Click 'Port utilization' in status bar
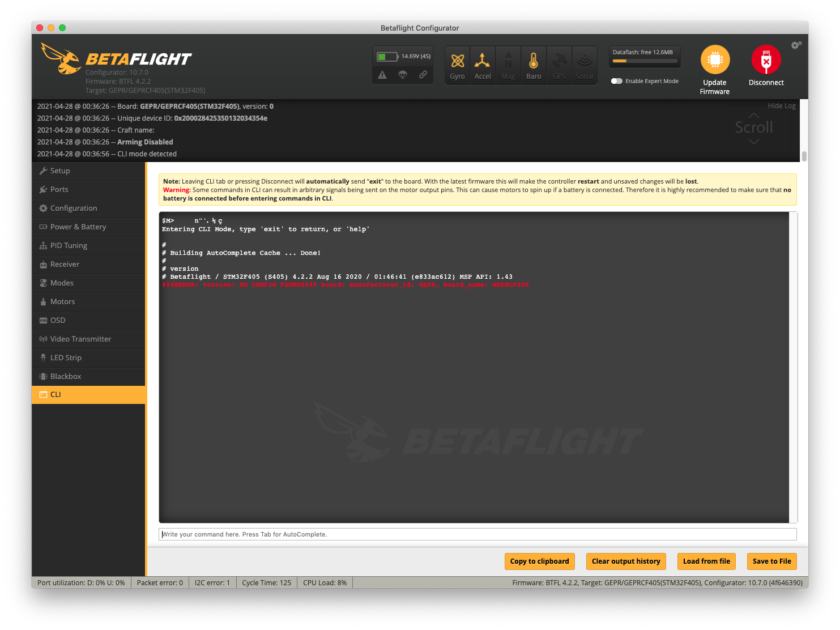840x630 pixels. (81, 582)
